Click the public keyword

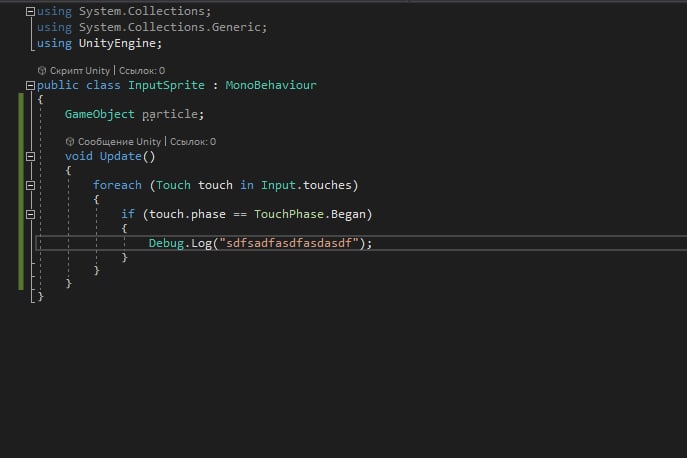coord(57,85)
